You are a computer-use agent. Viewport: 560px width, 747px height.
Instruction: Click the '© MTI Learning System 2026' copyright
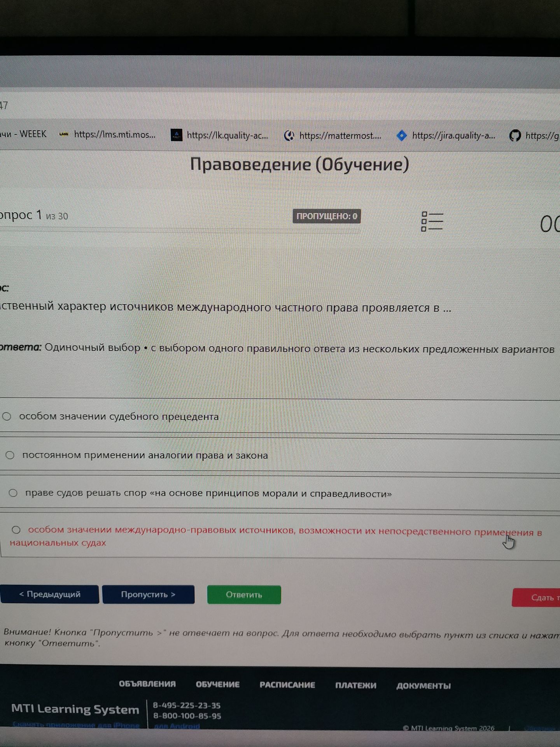pos(449,728)
